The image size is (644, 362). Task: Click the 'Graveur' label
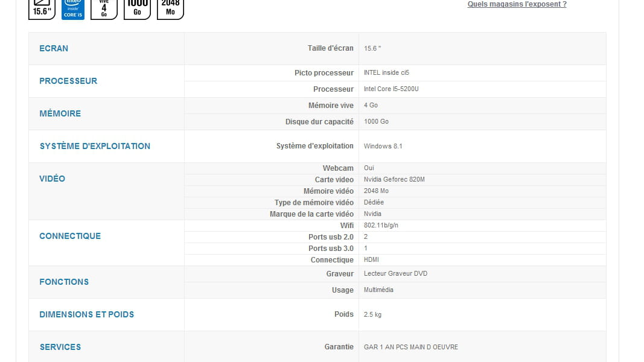340,274
